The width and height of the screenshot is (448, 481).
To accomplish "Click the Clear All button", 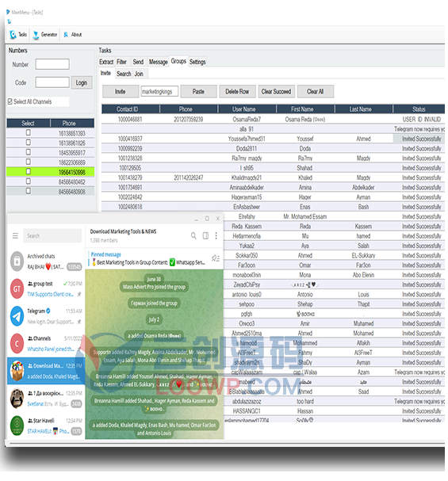I will tap(315, 91).
